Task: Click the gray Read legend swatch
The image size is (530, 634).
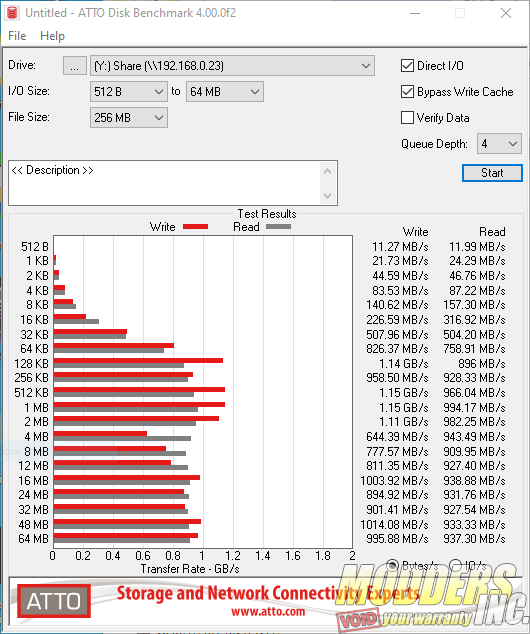Action: coord(278,227)
